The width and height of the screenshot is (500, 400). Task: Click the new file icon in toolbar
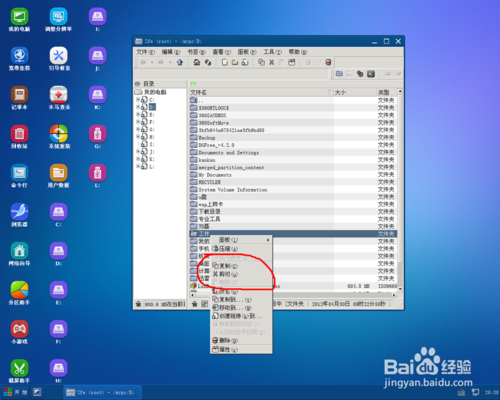pos(225,62)
